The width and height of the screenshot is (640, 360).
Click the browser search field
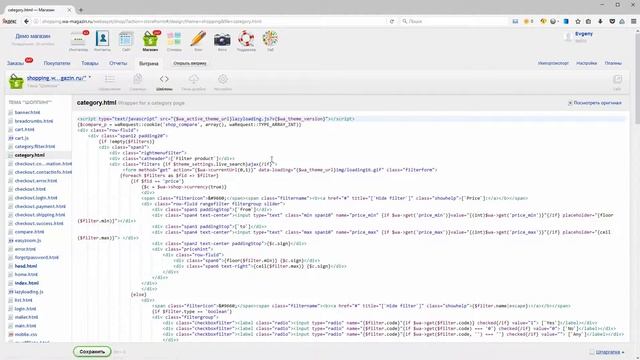pyautogui.click(x=453, y=21)
